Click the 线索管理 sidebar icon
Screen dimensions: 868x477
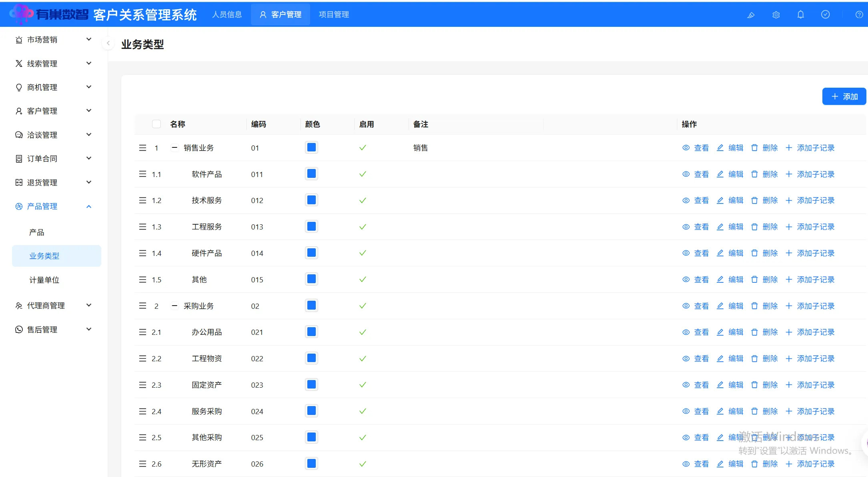[x=19, y=63]
